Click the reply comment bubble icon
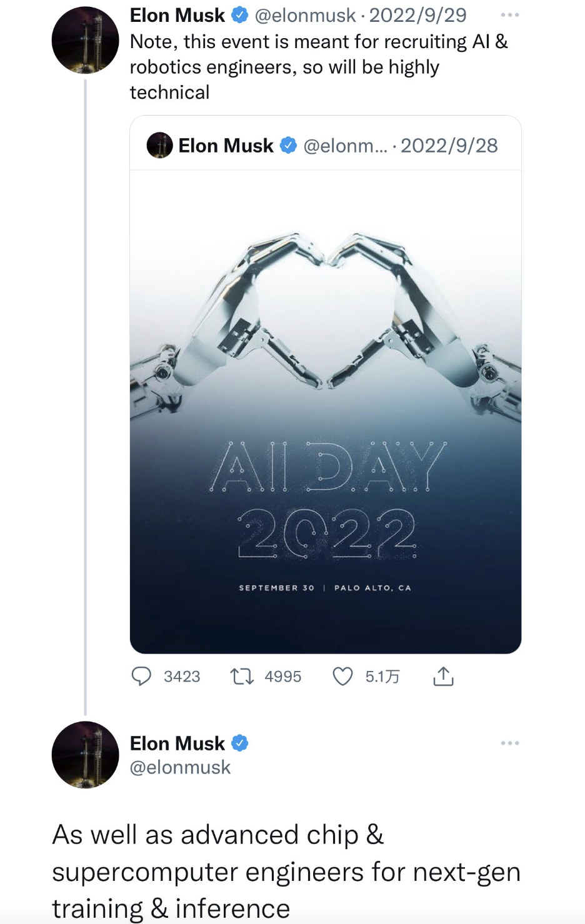585x924 pixels. click(x=141, y=677)
